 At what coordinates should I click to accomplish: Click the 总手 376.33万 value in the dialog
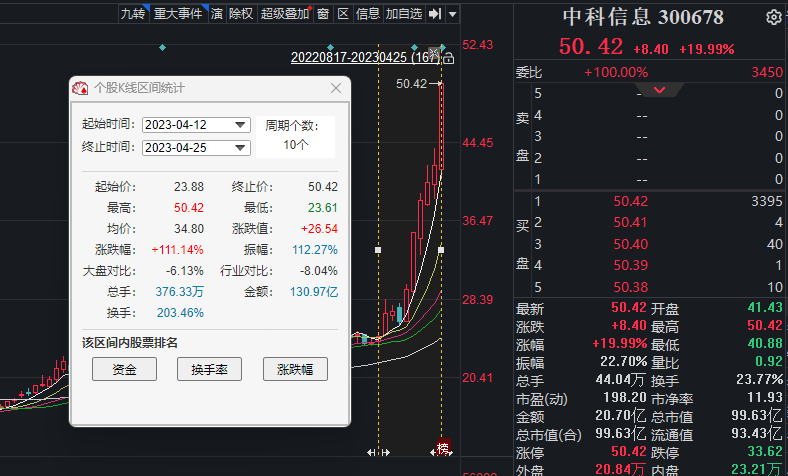(179, 292)
